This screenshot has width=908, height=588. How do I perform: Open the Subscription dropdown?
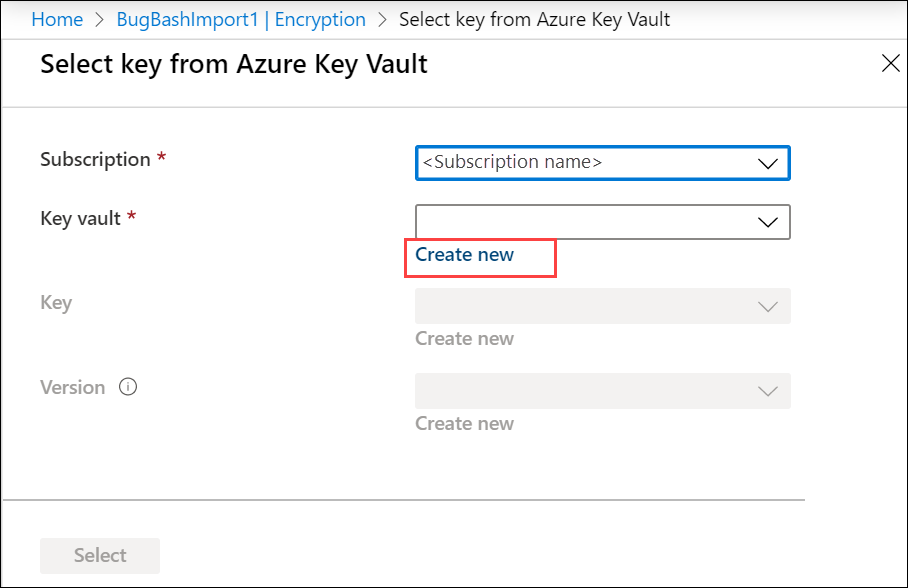[x=600, y=162]
